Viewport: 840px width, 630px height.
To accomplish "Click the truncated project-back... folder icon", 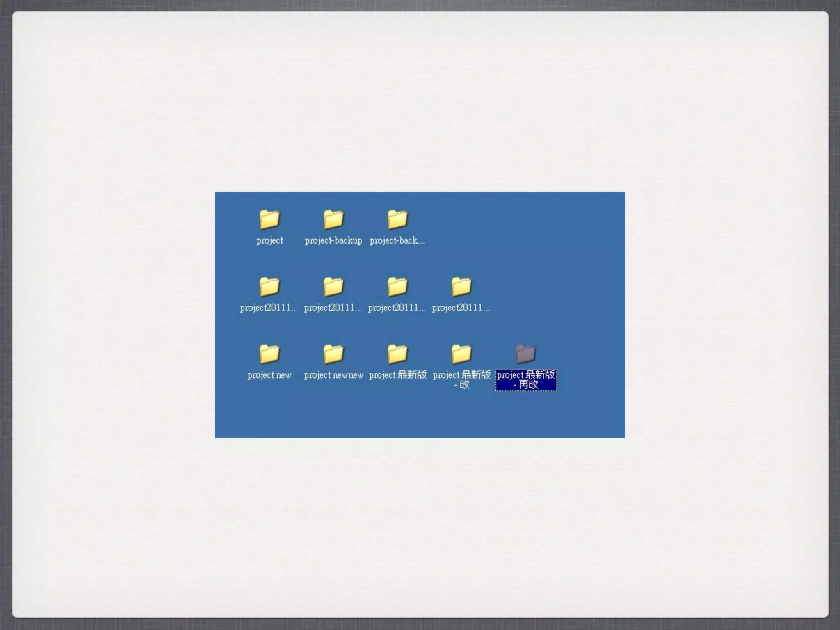I will 397,219.
